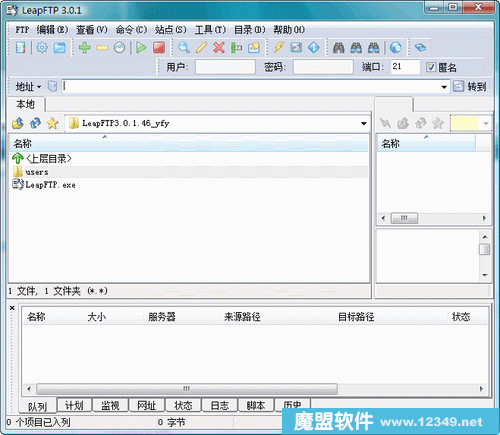This screenshot has width=500, height=435.
Task: Click the magnifier search icon in toolbar
Action: [184, 48]
